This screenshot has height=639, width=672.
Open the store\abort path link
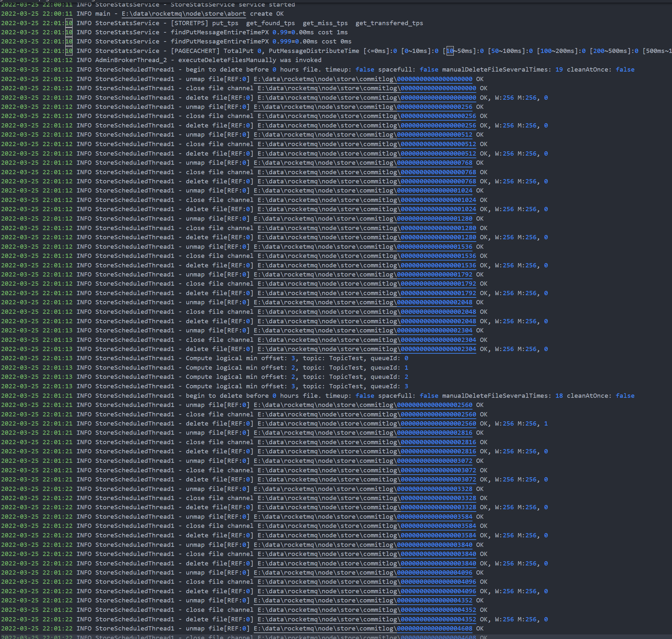pyautogui.click(x=184, y=14)
